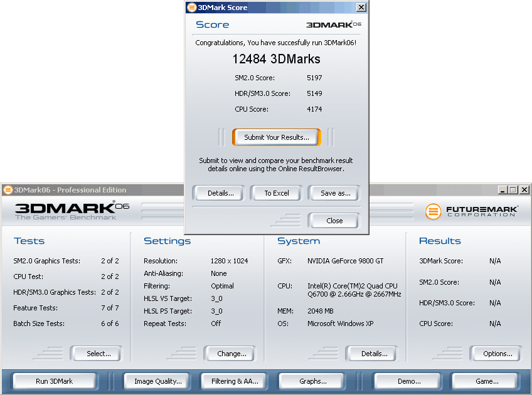The width and height of the screenshot is (532, 395).
Task: Click the Results section heading
Action: (x=440, y=241)
